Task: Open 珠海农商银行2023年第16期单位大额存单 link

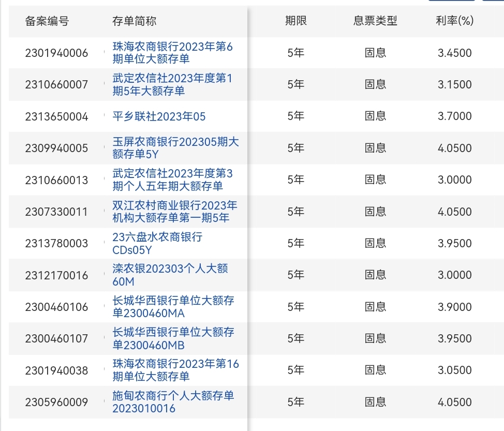Action: coord(175,370)
